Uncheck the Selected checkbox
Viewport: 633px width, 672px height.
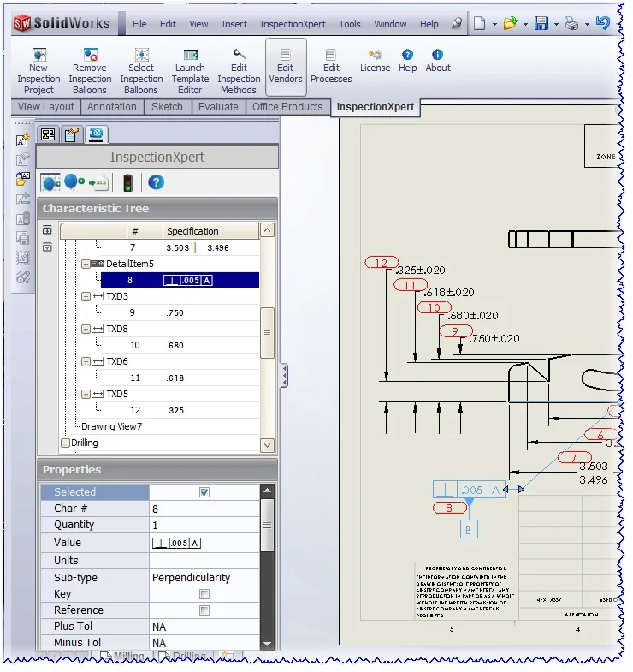[x=204, y=492]
